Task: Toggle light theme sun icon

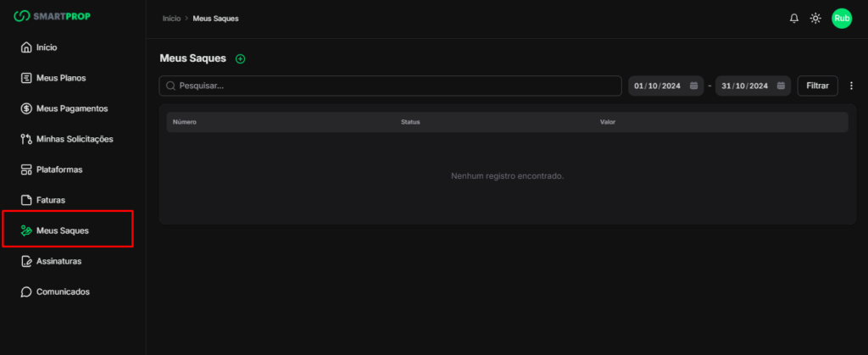Action: pyautogui.click(x=815, y=18)
